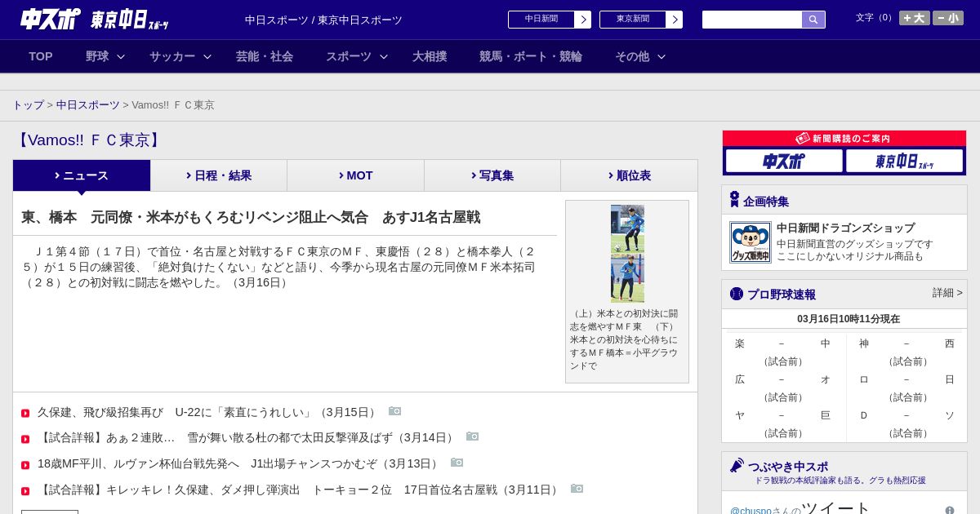The height and width of the screenshot is (514, 980).
Task: Click camera icon beside 3月14日 article
Action: [x=472, y=436]
